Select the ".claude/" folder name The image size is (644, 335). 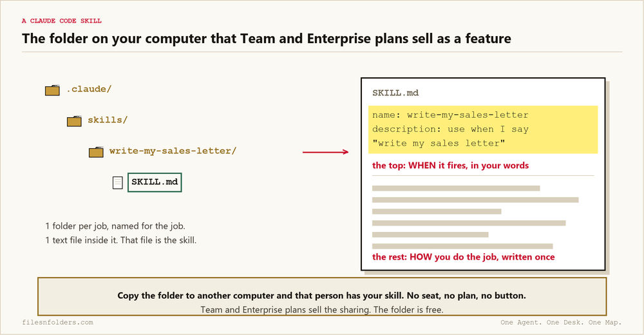click(x=89, y=89)
